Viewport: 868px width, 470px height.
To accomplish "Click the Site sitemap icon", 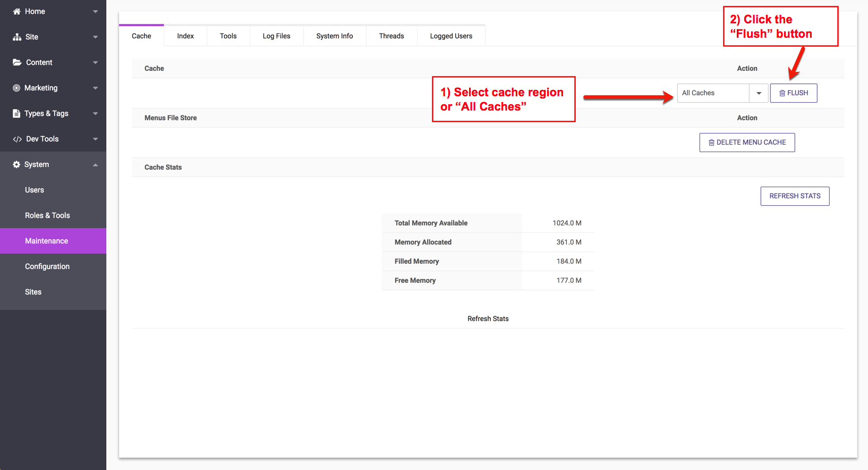I will click(x=17, y=37).
